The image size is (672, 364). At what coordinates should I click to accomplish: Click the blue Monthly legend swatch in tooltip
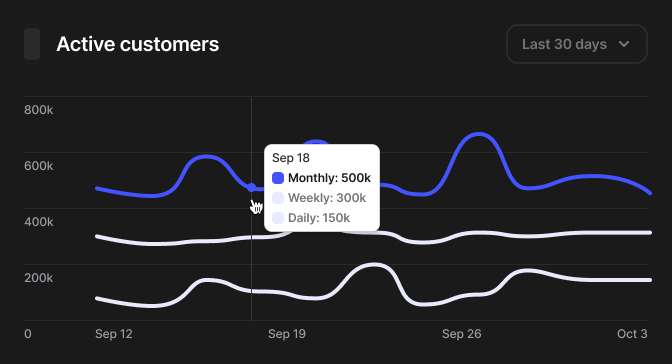[x=278, y=178]
